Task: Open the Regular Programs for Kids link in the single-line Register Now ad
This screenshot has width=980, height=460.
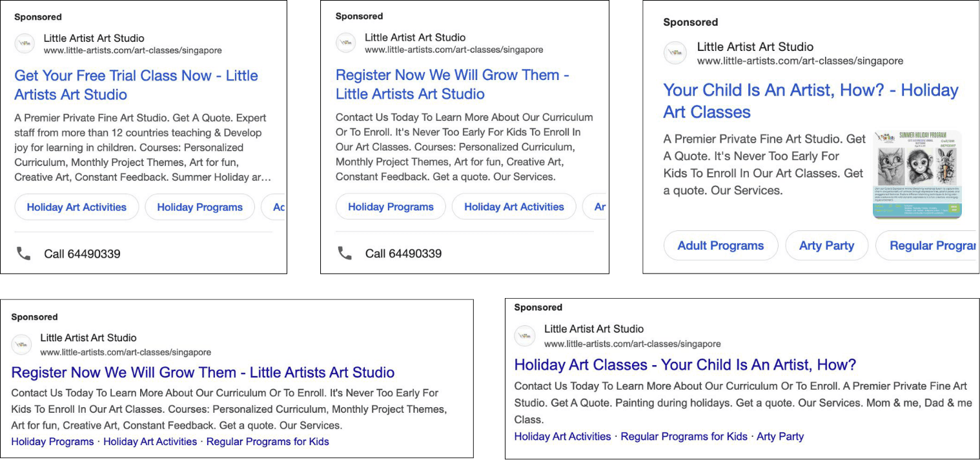Action: (x=268, y=442)
